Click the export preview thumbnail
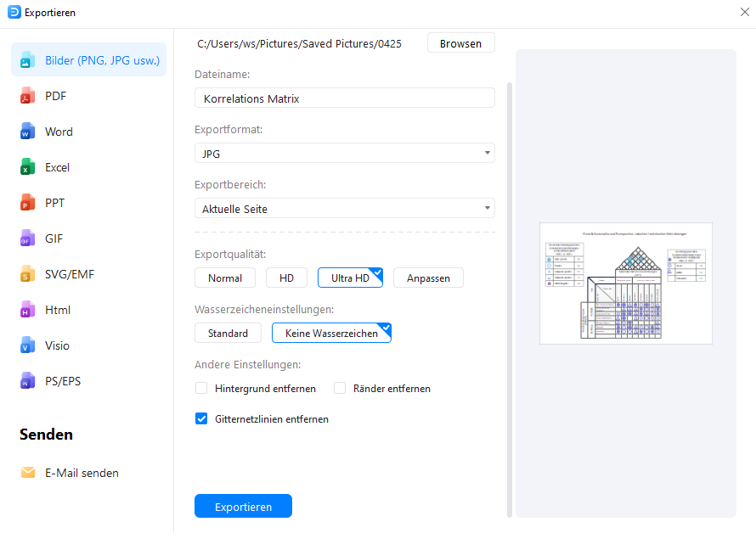 [626, 283]
